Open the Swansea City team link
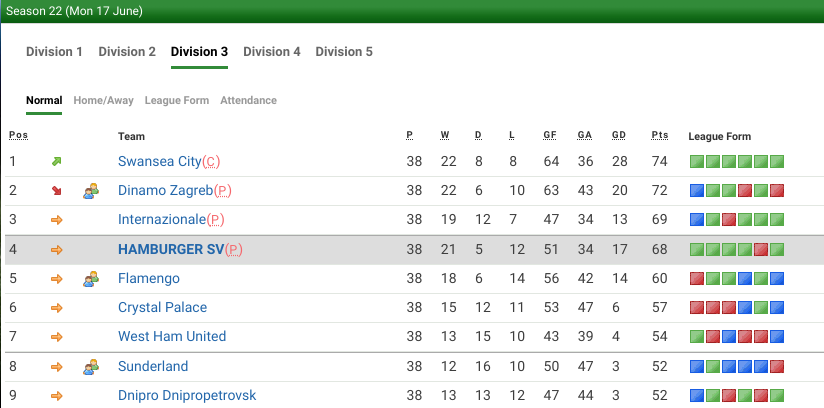This screenshot has width=824, height=408. click(160, 162)
